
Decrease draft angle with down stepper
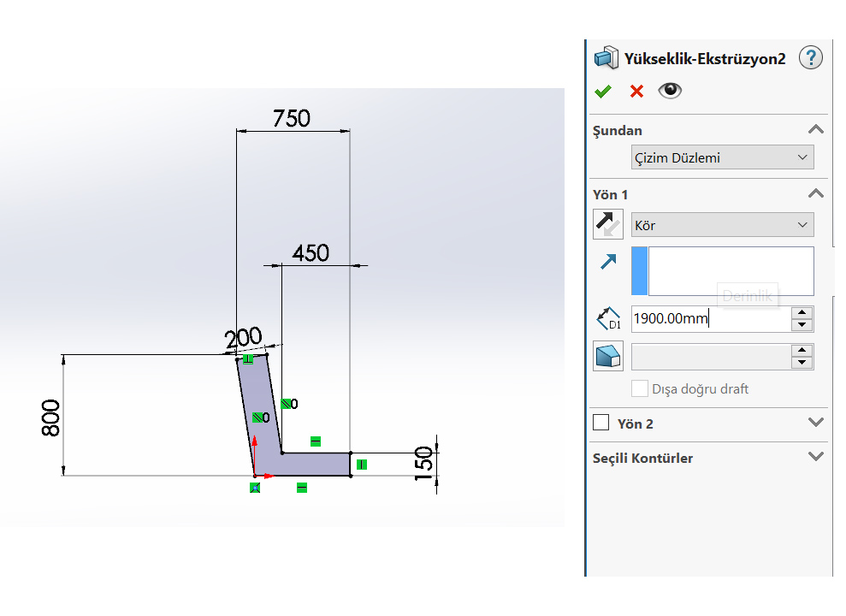click(802, 363)
